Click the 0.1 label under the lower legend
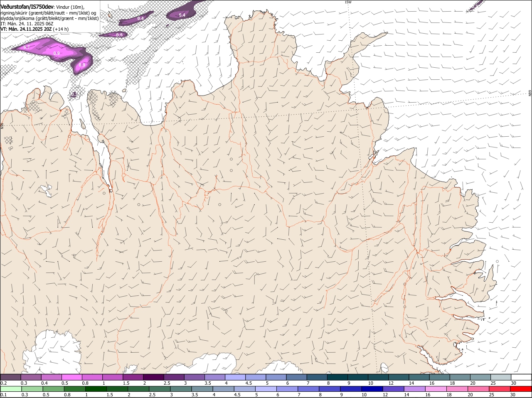Image resolution: width=532 pixels, height=398 pixels. click(4, 395)
